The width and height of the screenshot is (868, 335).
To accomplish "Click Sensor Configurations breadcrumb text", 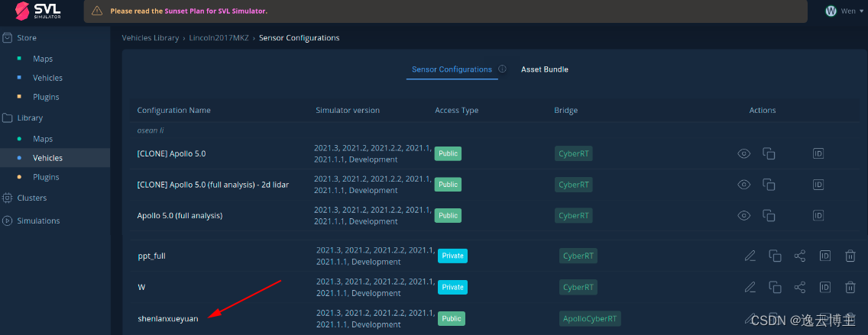I will coord(299,38).
